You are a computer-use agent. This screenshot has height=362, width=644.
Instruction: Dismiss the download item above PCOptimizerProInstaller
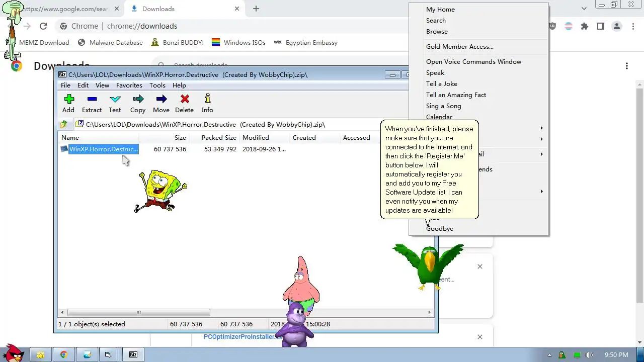coord(480,266)
